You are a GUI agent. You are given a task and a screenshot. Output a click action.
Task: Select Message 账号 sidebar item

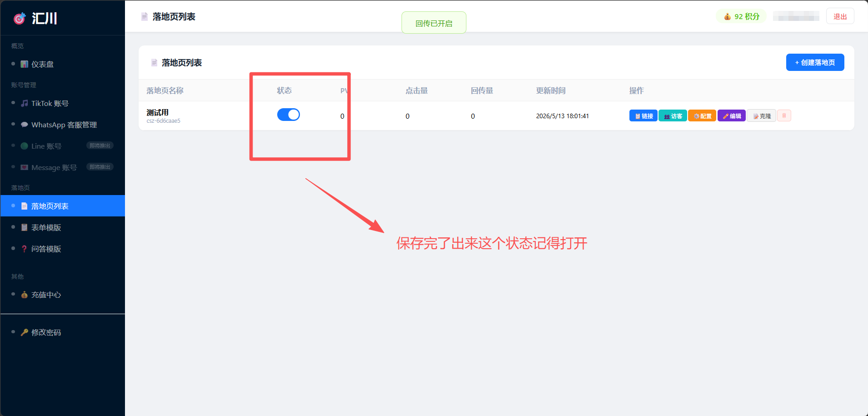(63, 167)
